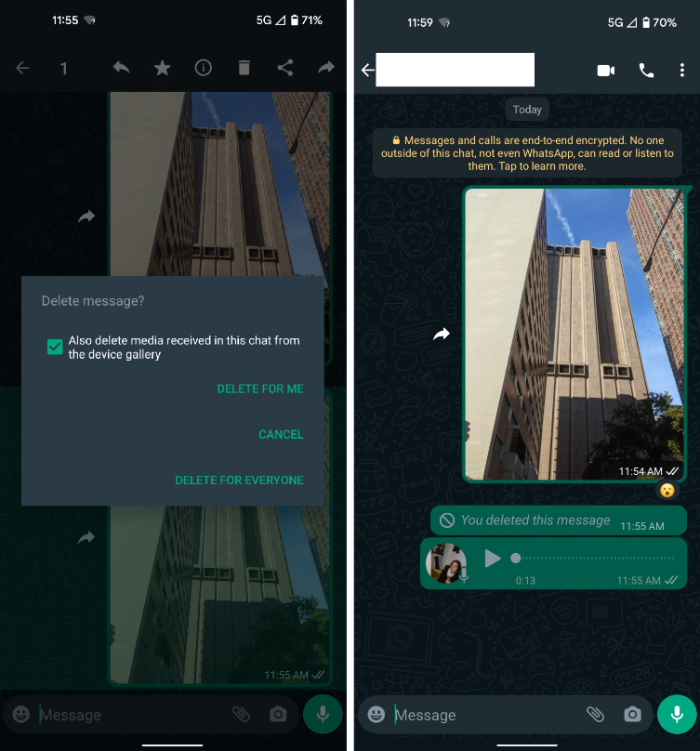Uncheck 'Also delete media received' checkbox
The width and height of the screenshot is (700, 751).
55,347
